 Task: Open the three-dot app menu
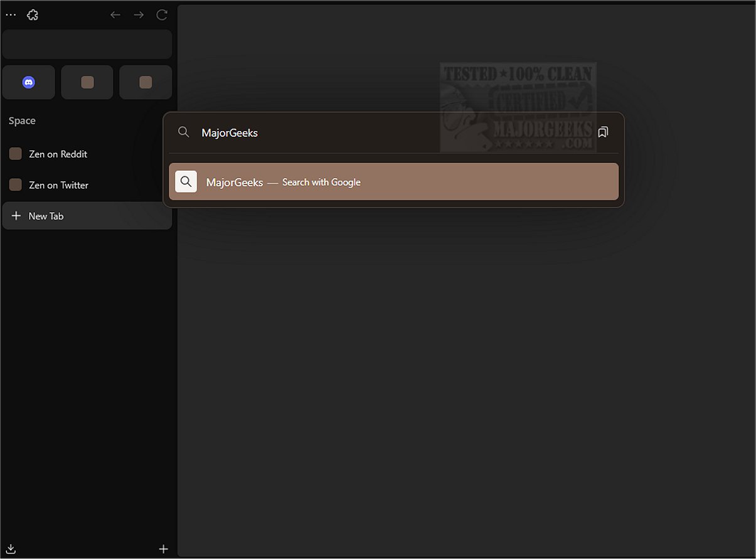tap(11, 14)
